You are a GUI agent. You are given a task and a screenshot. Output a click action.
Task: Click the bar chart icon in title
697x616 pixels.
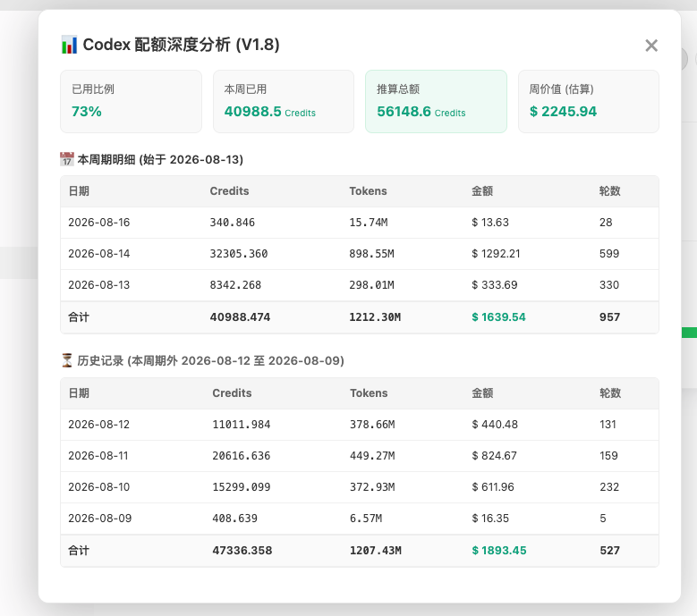pos(69,45)
